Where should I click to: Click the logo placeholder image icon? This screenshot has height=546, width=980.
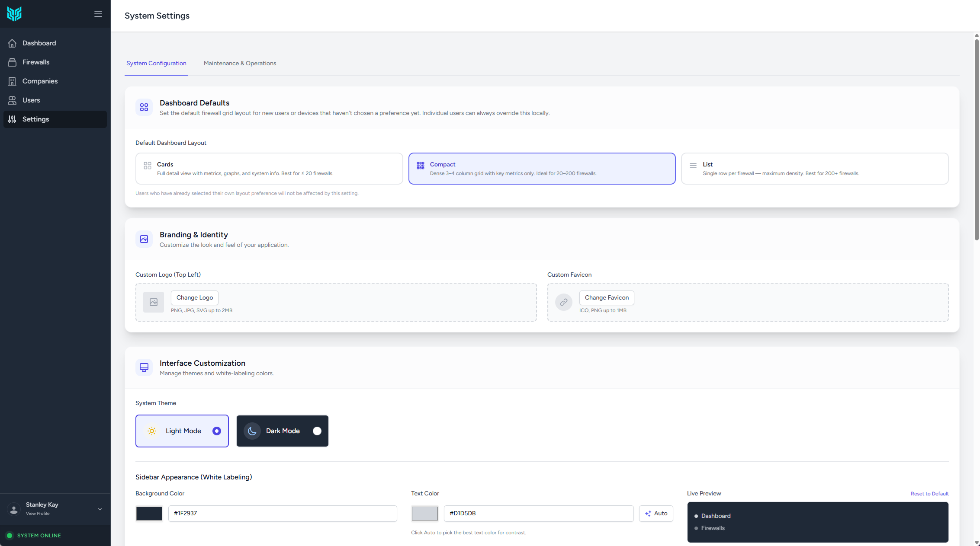click(154, 302)
